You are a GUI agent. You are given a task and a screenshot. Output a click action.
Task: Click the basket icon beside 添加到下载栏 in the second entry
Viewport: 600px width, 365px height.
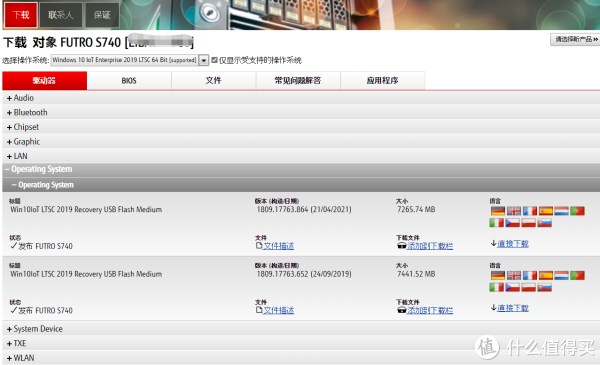[401, 310]
